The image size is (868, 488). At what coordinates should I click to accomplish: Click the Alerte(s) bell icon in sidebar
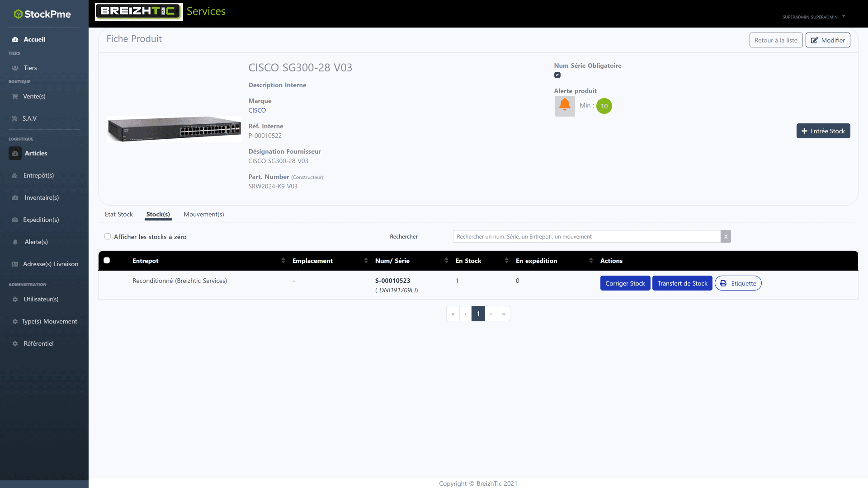click(15, 242)
